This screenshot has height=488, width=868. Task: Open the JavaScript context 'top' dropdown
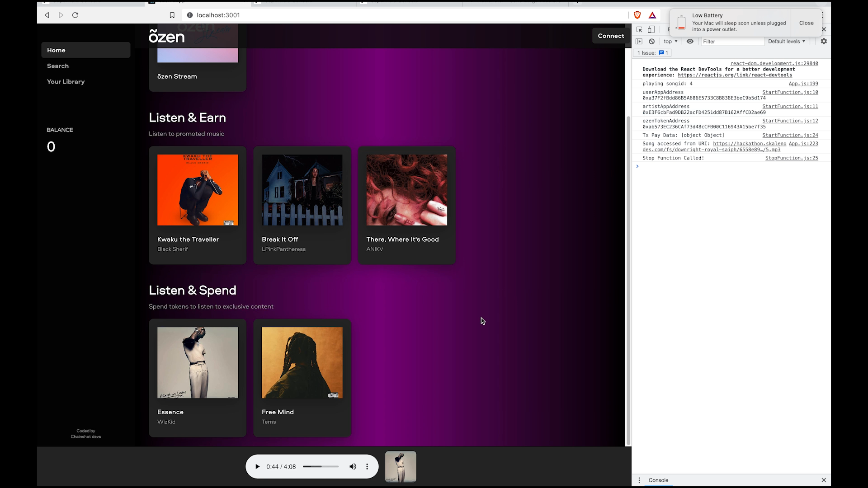pos(670,41)
